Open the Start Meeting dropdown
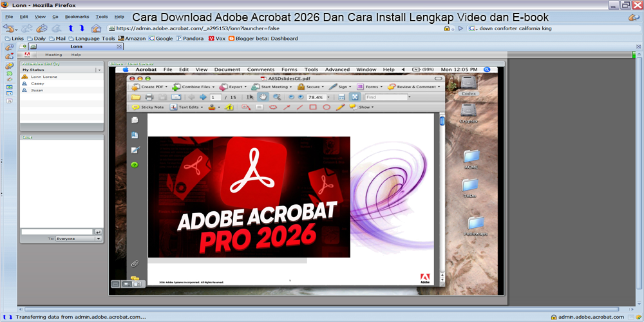Screen dimensions: 644x322 (272, 87)
